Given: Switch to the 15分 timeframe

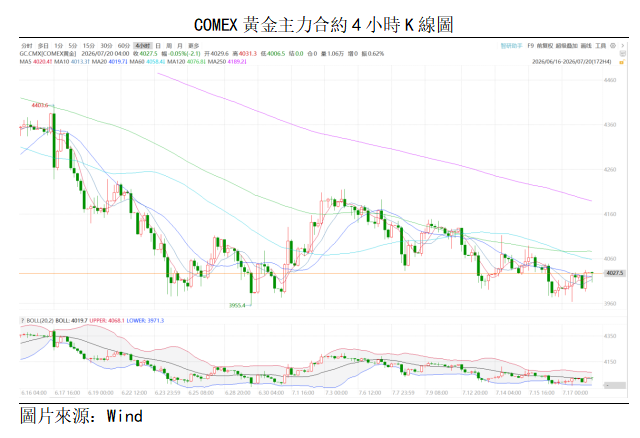Looking at the screenshot, I should [x=89, y=46].
